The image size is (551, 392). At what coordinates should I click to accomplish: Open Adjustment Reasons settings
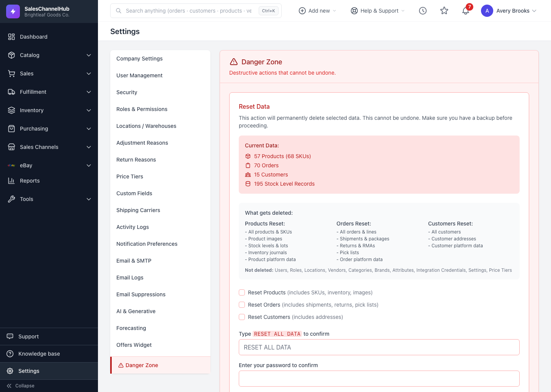pos(160,143)
